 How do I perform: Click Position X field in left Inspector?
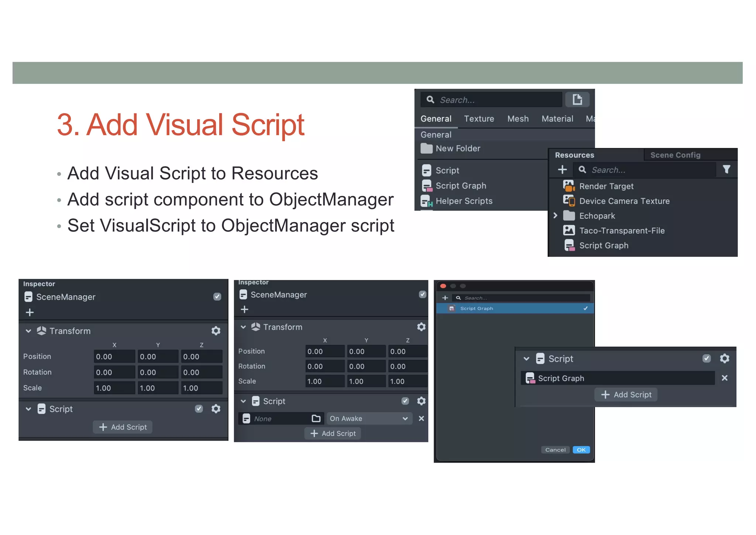click(114, 357)
